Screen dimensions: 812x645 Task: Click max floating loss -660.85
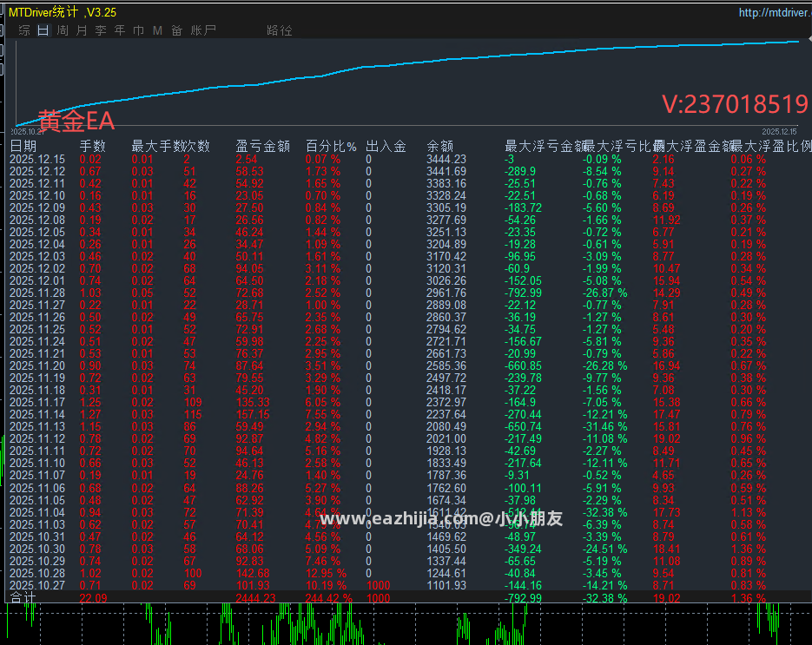[x=523, y=366]
